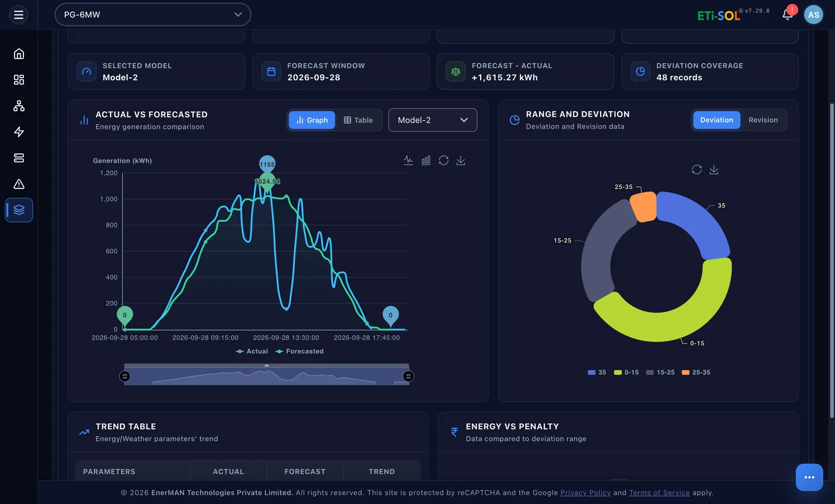Toggle the 25-35 legend item
Screen dimensions: 835x504
pyautogui.click(x=696, y=373)
